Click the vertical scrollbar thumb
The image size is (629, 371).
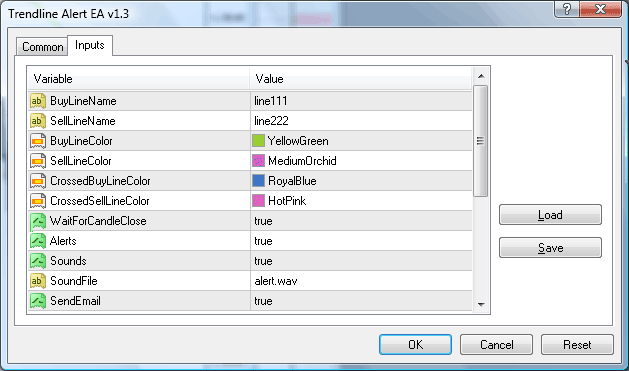(481, 141)
